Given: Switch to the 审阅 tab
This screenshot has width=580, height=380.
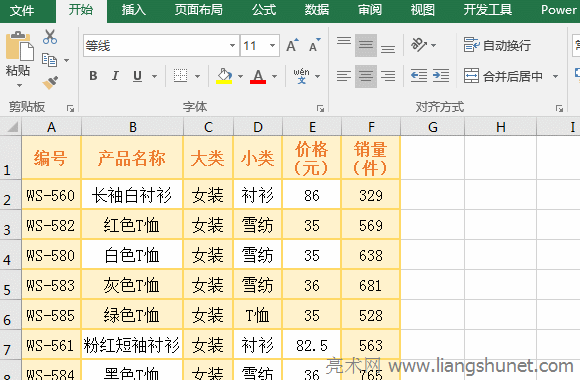Looking at the screenshot, I should [x=370, y=10].
